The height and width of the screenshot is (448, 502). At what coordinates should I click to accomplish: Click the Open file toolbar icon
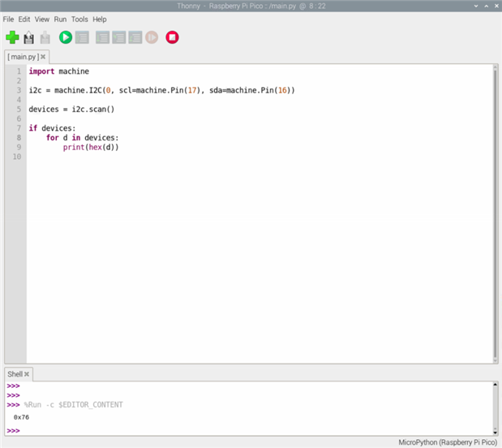point(28,37)
